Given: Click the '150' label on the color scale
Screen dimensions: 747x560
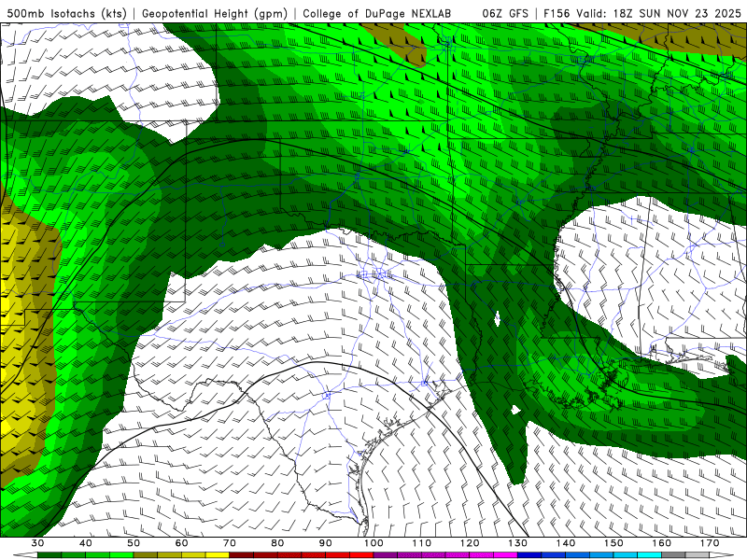Looking at the screenshot, I should (614, 543).
